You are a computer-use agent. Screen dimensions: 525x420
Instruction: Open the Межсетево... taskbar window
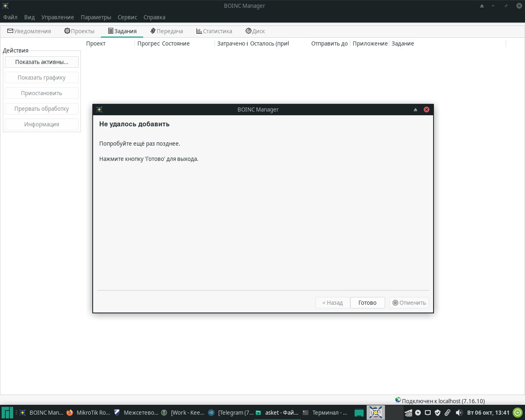pyautogui.click(x=136, y=413)
